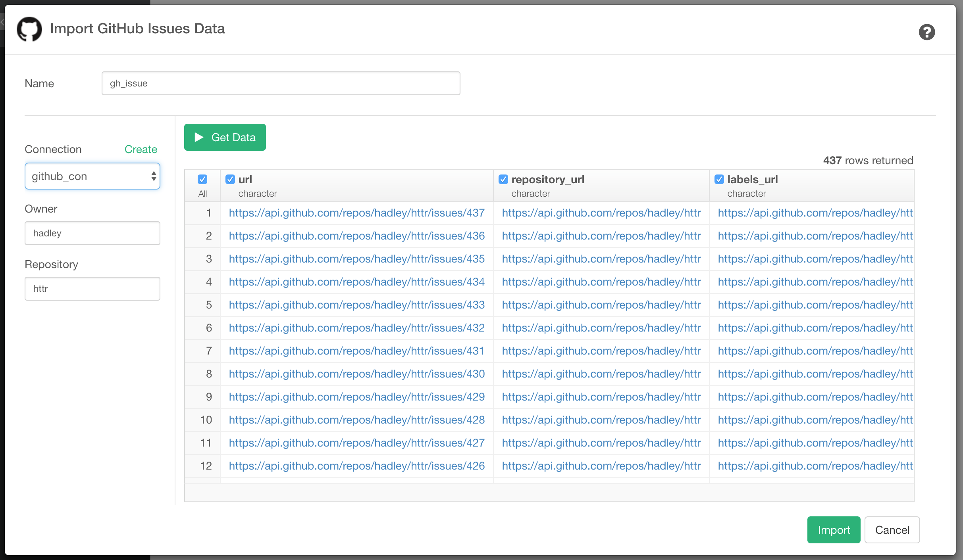Open the github_con connection dropdown
This screenshot has height=560, width=963.
tap(92, 176)
